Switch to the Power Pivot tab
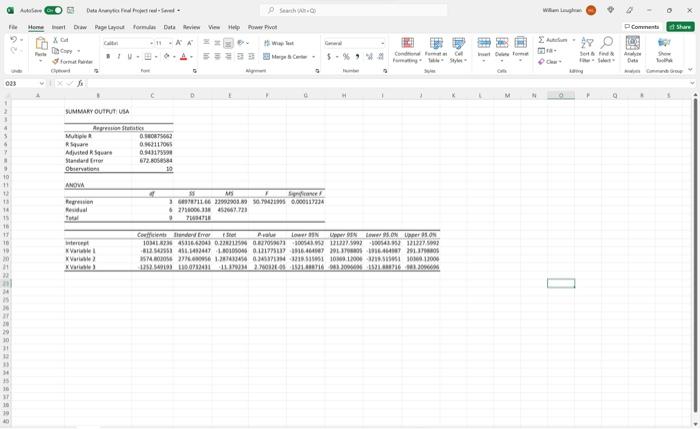Screen dimensions: 700x429 coord(262,27)
